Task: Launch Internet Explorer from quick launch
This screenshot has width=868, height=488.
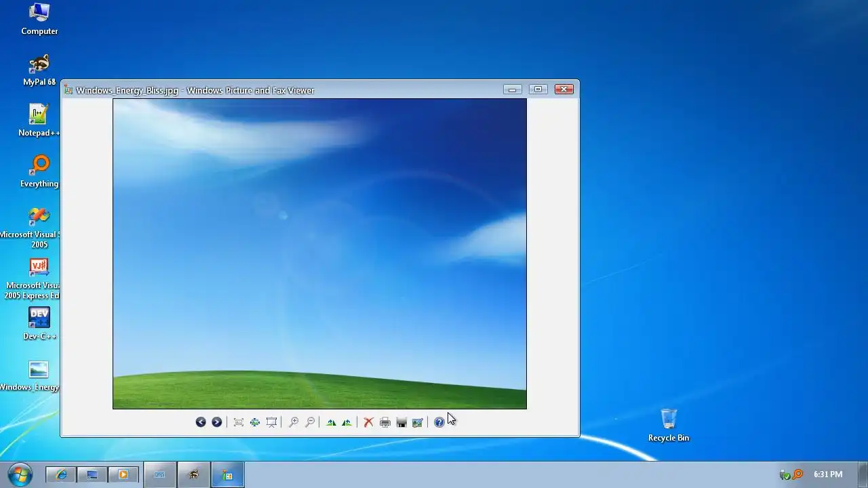Action: 61,475
